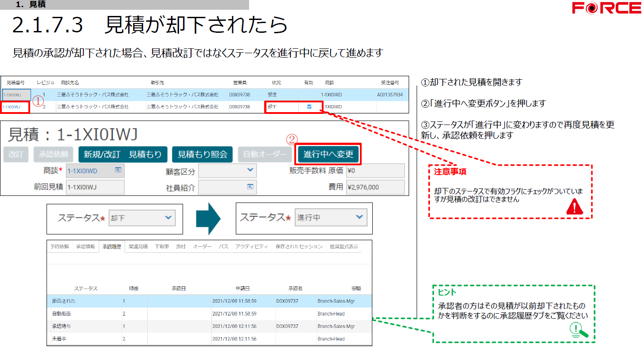The height and width of the screenshot is (347, 644).
Task: Click the lookup icon in 社員紹介 field
Action: [x=250, y=187]
